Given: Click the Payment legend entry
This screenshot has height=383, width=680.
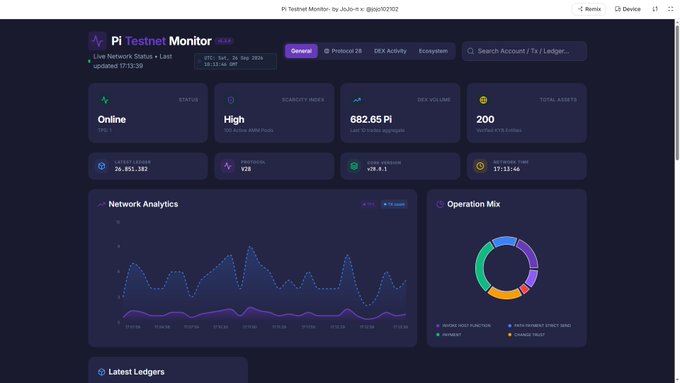Looking at the screenshot, I should click(x=449, y=334).
